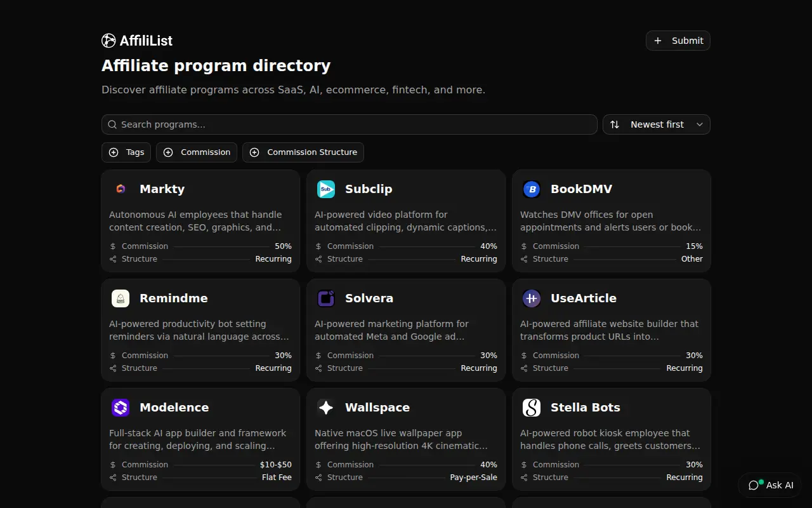The image size is (812, 508).
Task: Open the Wallspace program title
Action: (x=377, y=408)
